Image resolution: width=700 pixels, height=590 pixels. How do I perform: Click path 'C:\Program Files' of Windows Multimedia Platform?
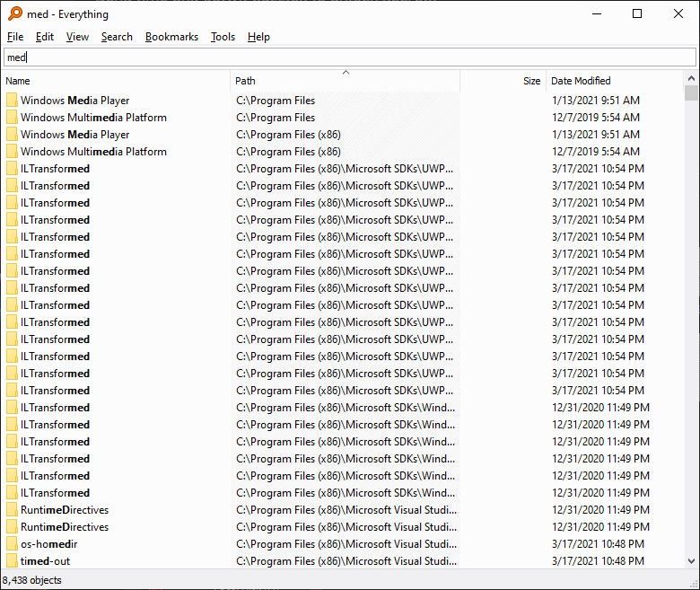(276, 118)
